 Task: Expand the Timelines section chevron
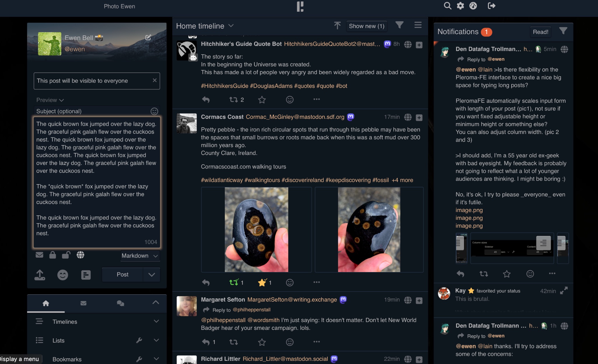[156, 321]
